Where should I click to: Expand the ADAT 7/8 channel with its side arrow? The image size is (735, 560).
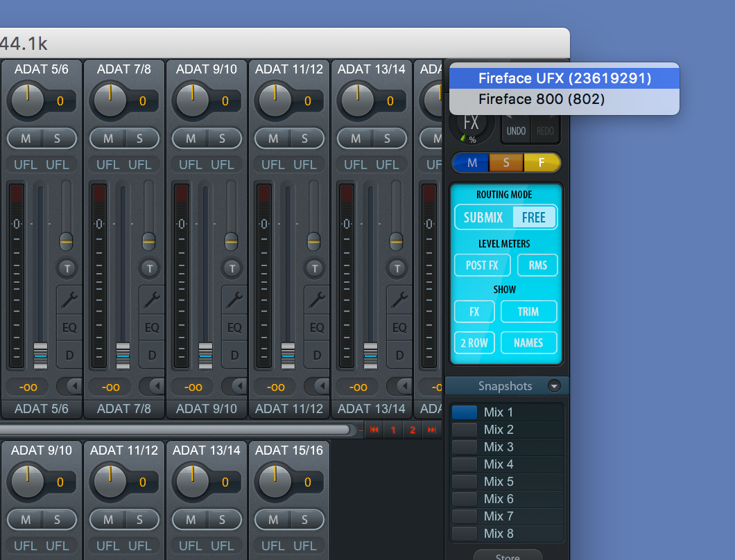pos(152,386)
